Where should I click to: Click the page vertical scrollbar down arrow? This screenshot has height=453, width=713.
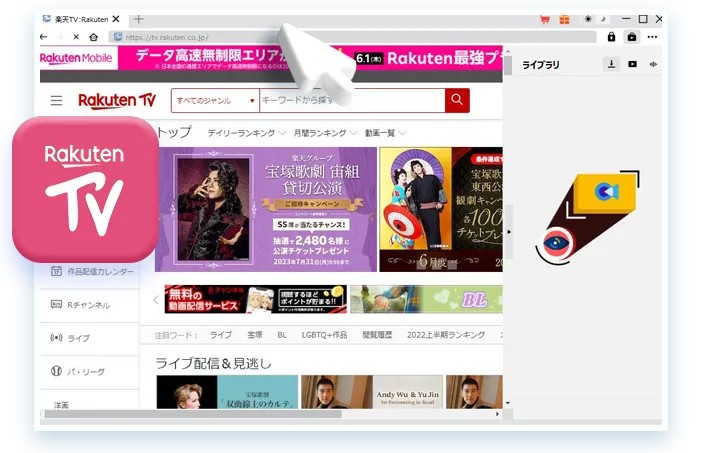coord(508,403)
